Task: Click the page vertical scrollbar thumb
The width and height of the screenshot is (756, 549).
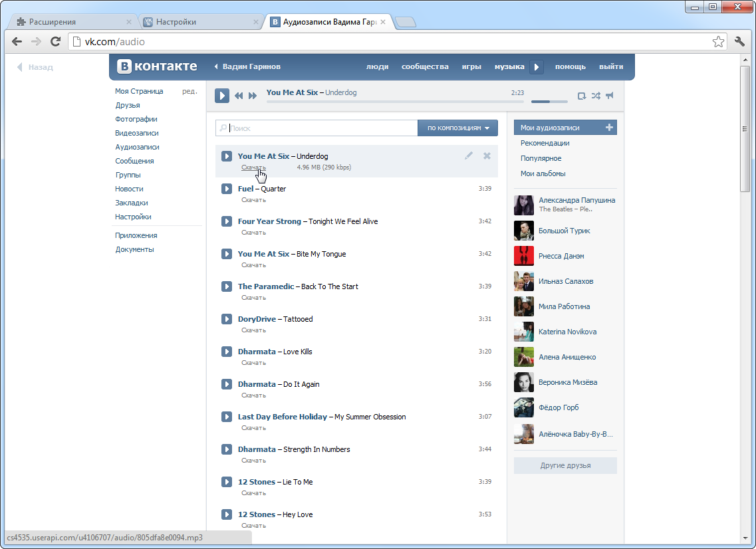Action: coord(745,129)
